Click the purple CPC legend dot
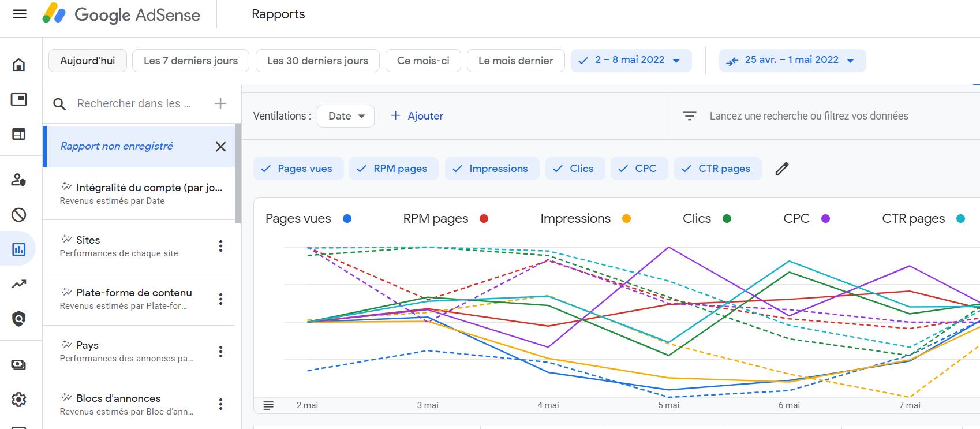 [826, 219]
